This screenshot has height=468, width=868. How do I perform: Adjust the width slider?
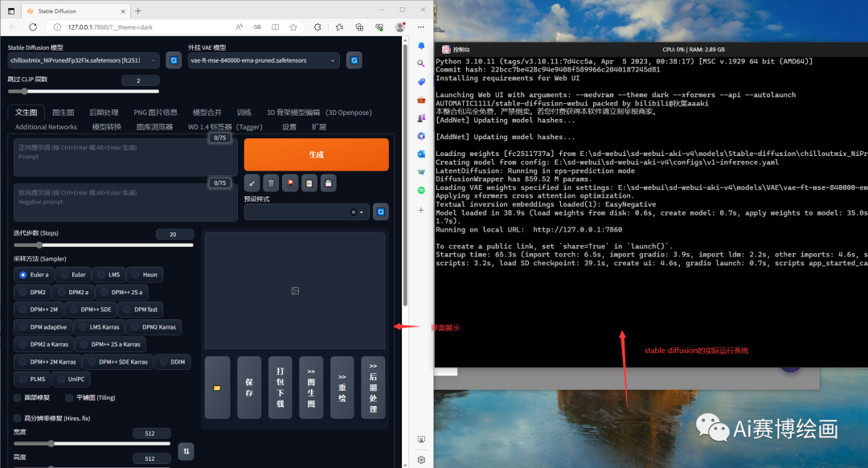[92, 444]
